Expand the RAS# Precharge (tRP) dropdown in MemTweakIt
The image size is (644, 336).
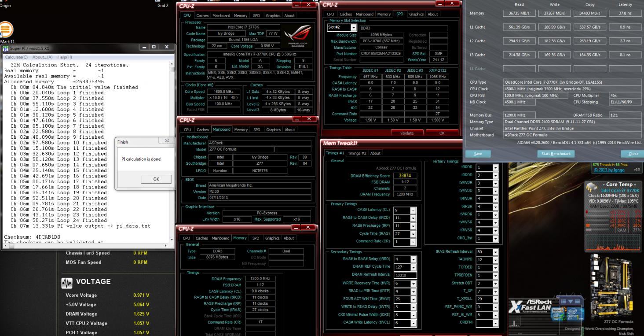coord(413,225)
